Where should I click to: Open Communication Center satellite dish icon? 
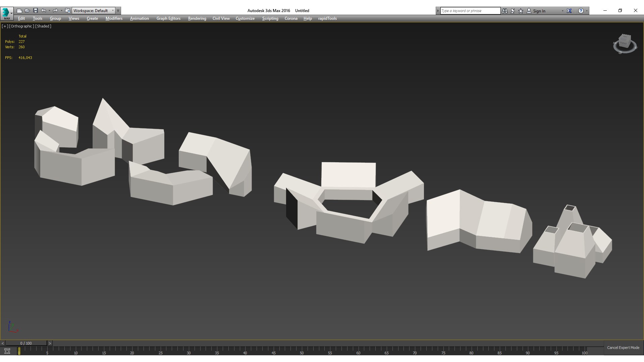(513, 11)
